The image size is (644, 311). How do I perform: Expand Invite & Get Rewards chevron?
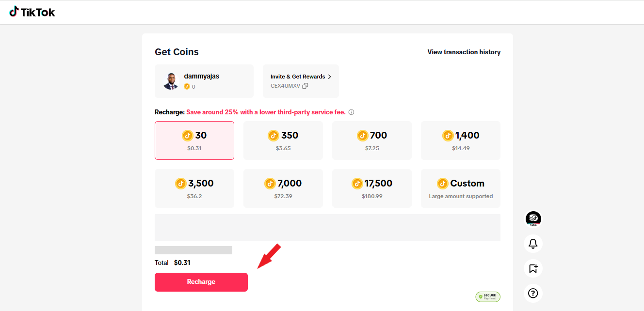[x=330, y=77]
